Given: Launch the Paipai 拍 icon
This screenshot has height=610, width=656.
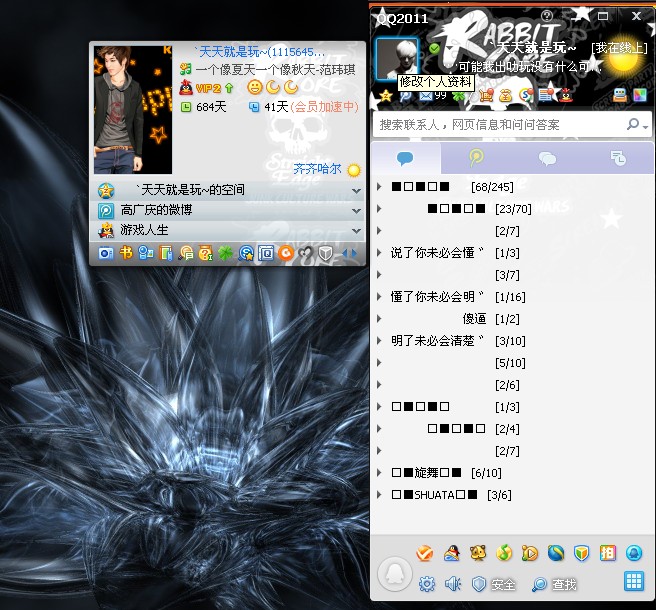Looking at the screenshot, I should coord(607,553).
